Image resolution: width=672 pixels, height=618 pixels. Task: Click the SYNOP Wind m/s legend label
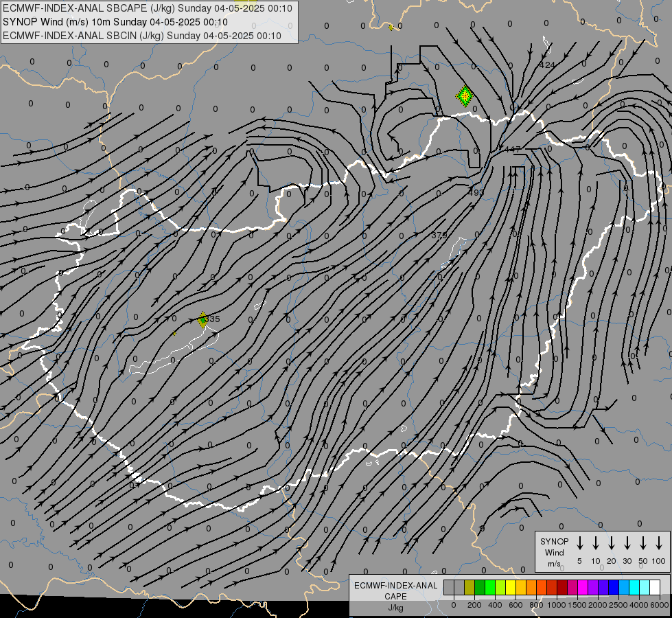554,552
